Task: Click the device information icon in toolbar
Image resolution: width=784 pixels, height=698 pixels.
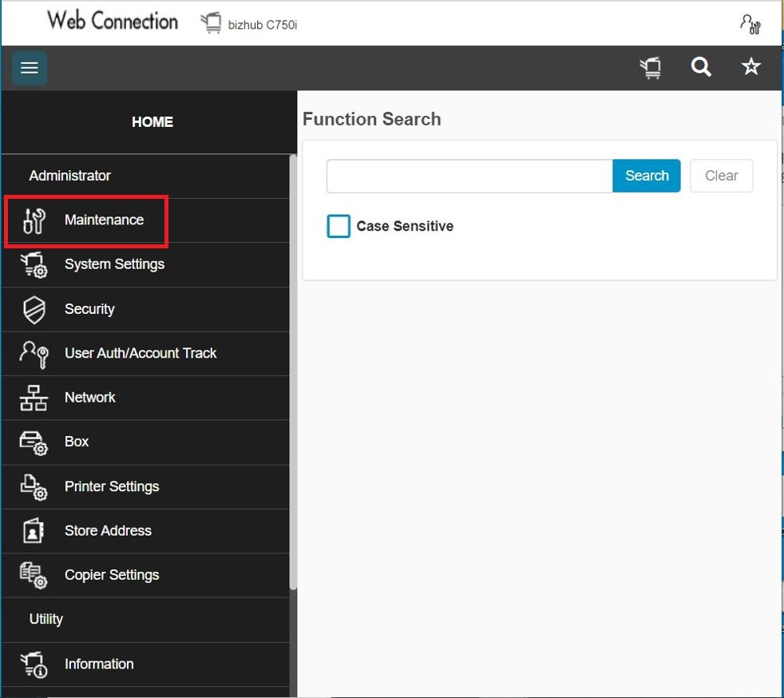Action: coord(651,69)
